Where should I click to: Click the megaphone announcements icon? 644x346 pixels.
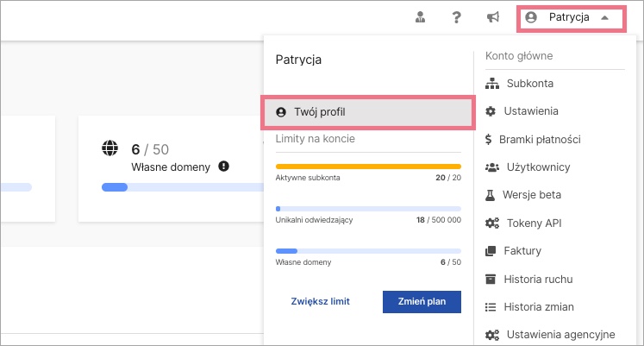(x=493, y=17)
